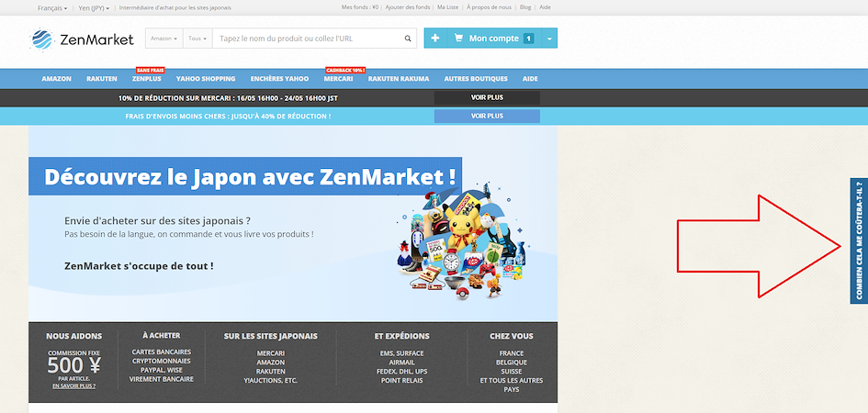Open the Combien cela me coûtera-t-il side tab

tap(859, 240)
